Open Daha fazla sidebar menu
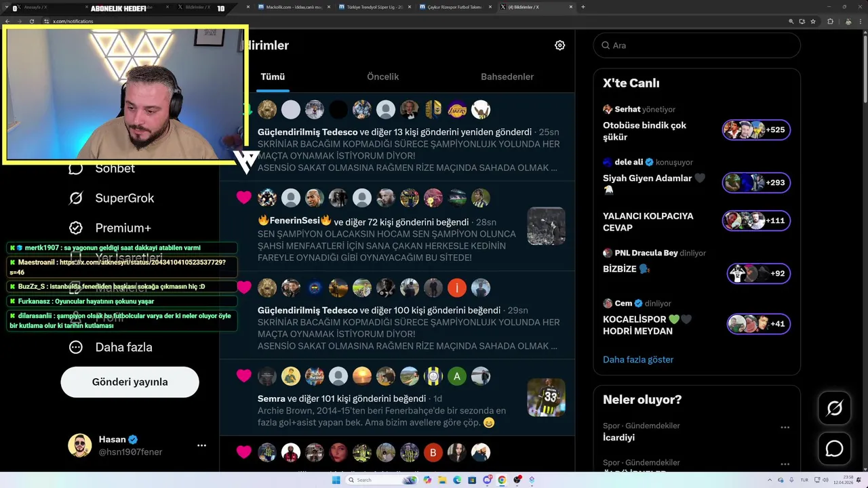Screen dimensions: 868x488 tap(111, 347)
